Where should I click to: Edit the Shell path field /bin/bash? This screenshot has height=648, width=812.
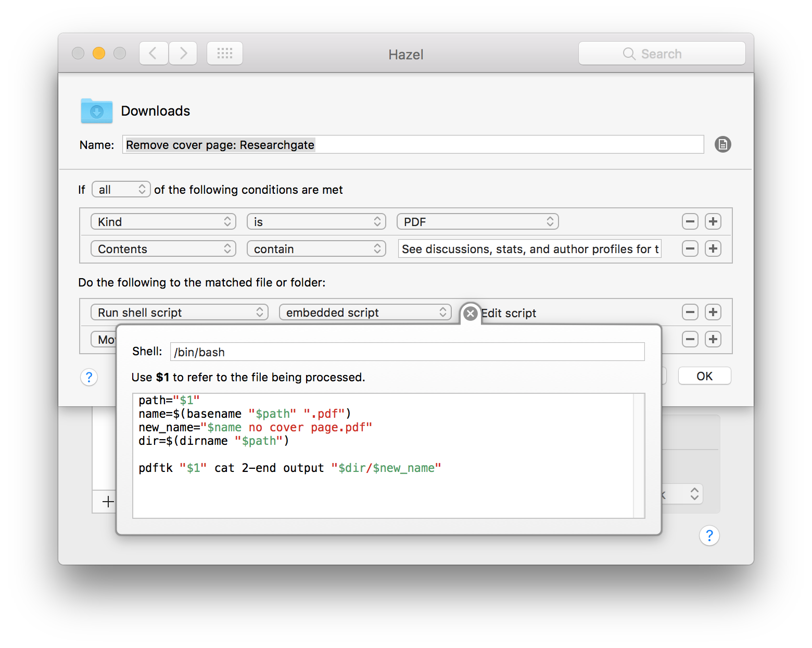click(x=408, y=352)
